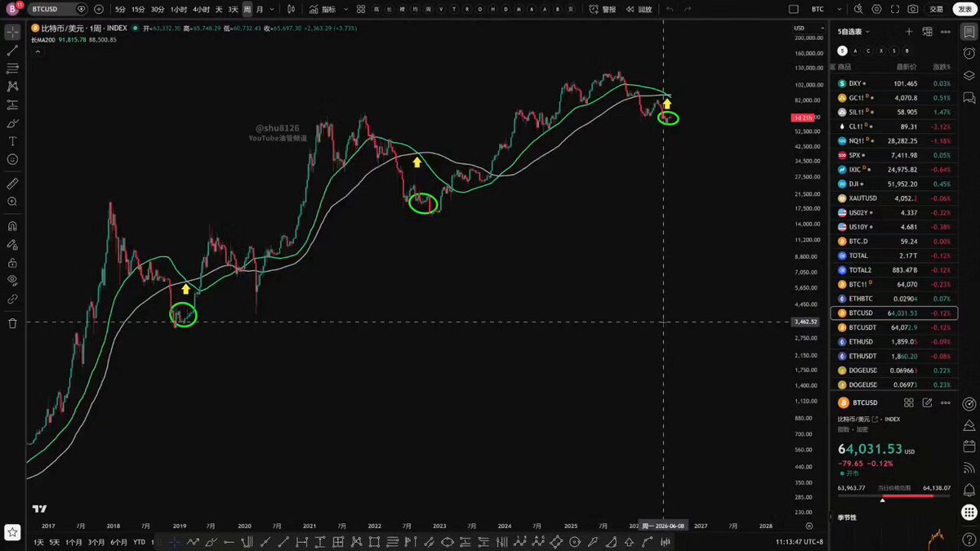Open the candlestick chart type selector
Viewport: 980px width, 551px height.
pyautogui.click(x=291, y=9)
